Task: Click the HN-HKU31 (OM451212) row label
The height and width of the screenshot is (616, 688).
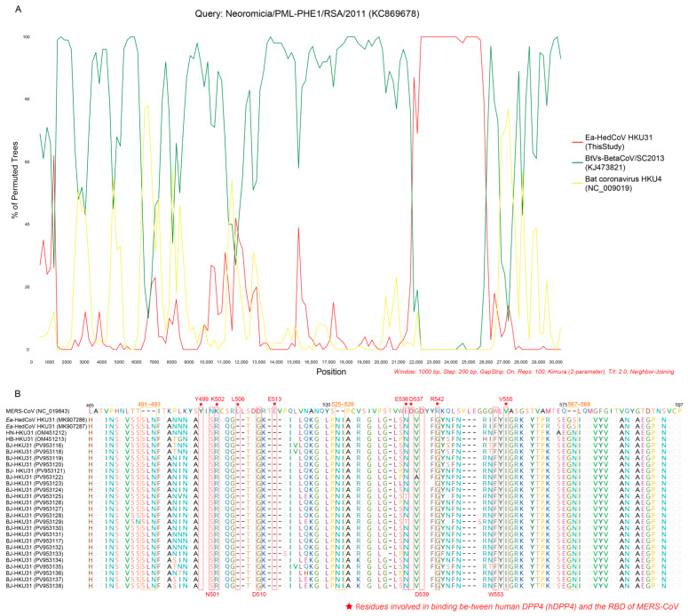Action: [x=36, y=432]
